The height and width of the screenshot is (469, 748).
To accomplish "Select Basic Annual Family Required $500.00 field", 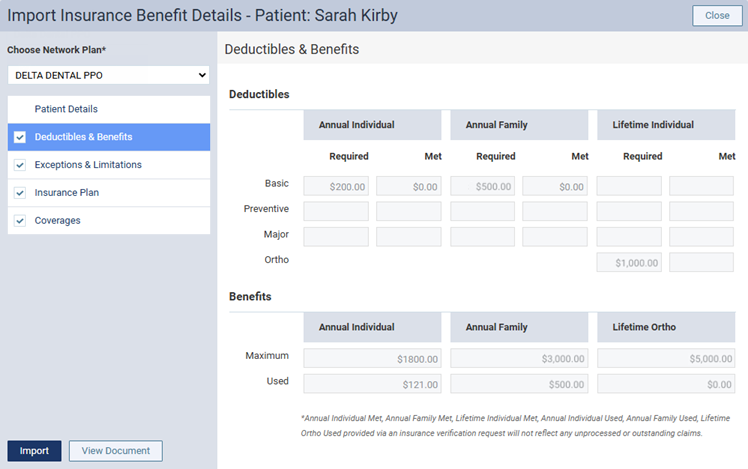I will tap(483, 186).
